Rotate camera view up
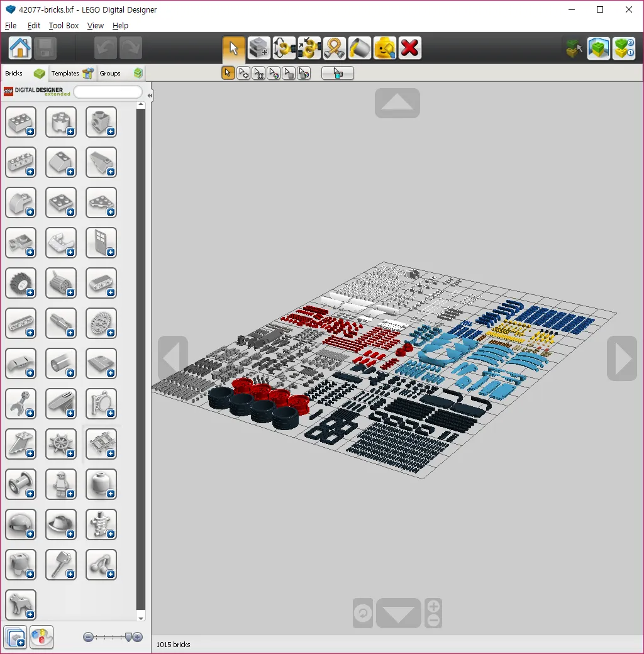Screen dimensions: 644x654 pos(397,103)
